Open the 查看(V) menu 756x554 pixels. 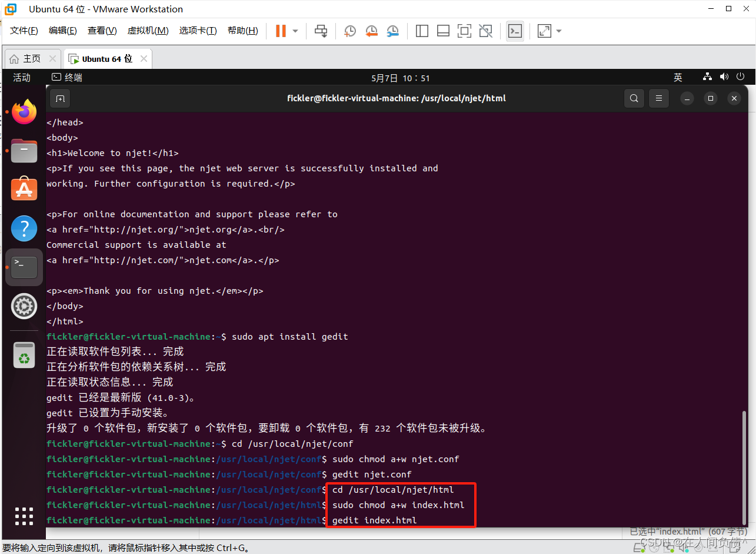102,31
